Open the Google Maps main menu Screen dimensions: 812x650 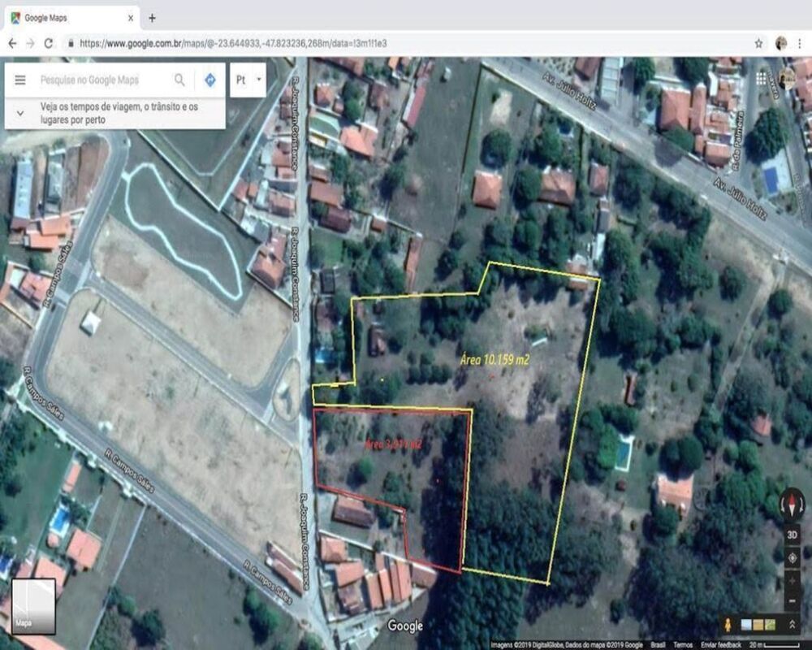(x=19, y=80)
